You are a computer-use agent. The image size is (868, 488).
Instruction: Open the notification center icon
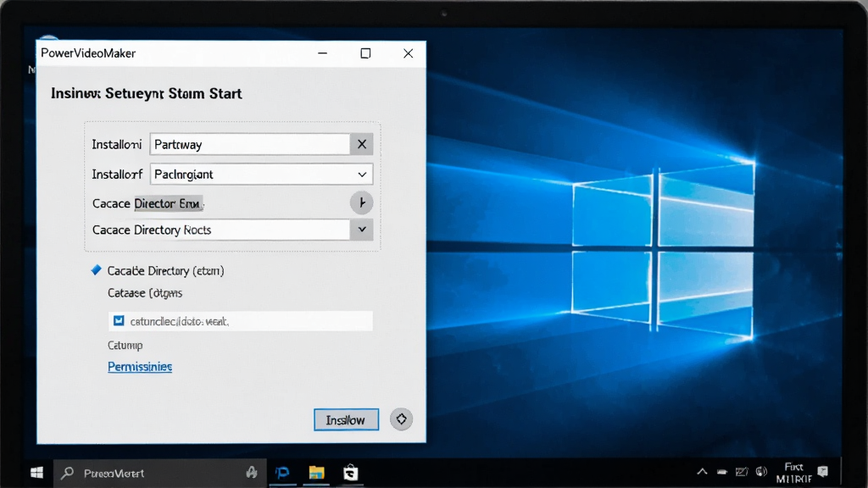[822, 472]
